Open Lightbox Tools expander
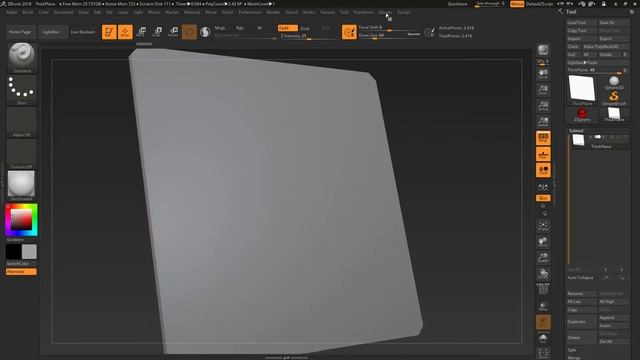The height and width of the screenshot is (360, 640). (x=598, y=62)
